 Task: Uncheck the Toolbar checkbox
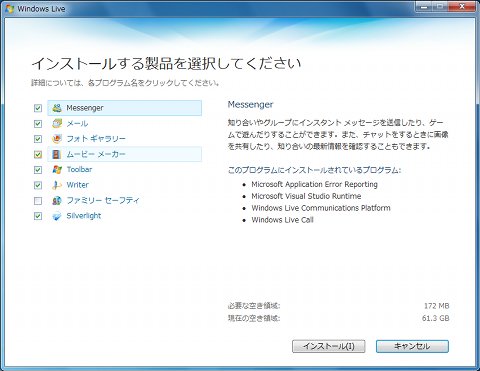point(38,170)
